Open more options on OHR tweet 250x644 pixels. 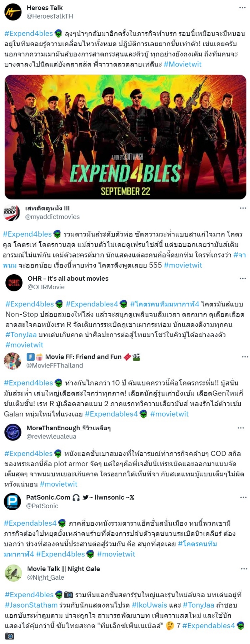click(x=243, y=278)
